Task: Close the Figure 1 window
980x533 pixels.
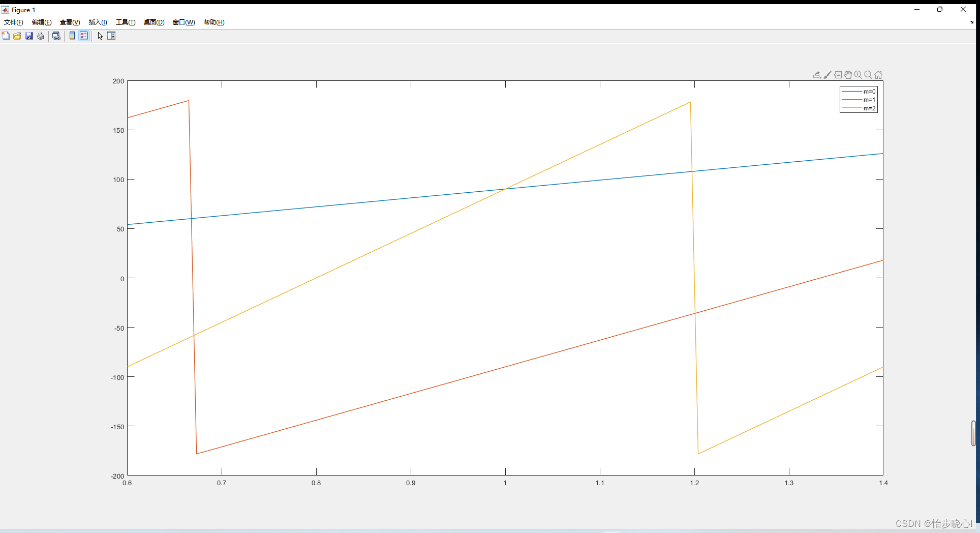Action: pyautogui.click(x=963, y=9)
